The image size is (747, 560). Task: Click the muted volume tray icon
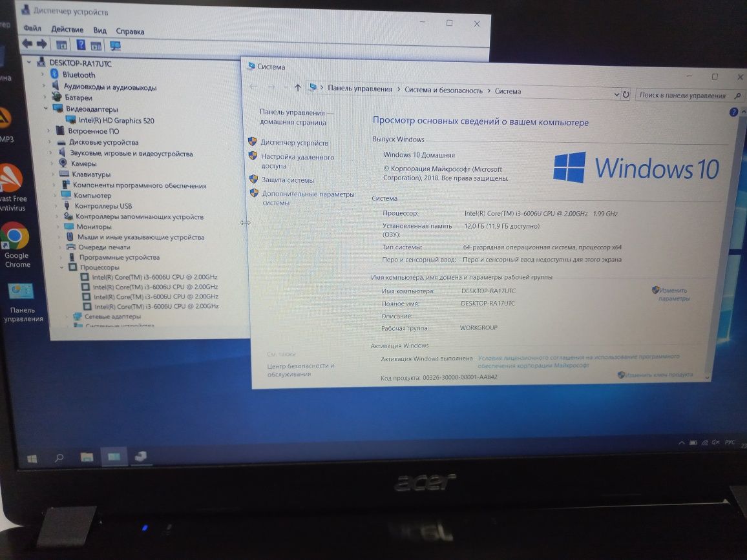(715, 442)
